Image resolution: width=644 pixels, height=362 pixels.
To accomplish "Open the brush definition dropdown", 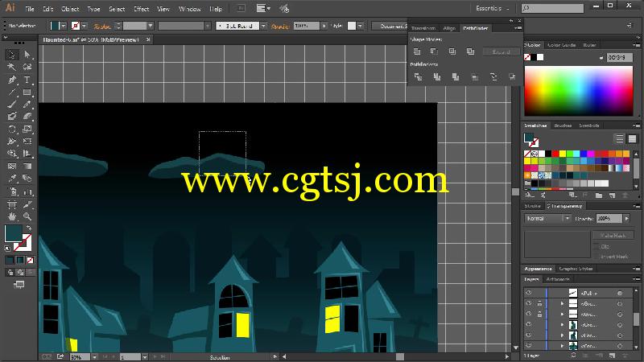I will click(264, 26).
